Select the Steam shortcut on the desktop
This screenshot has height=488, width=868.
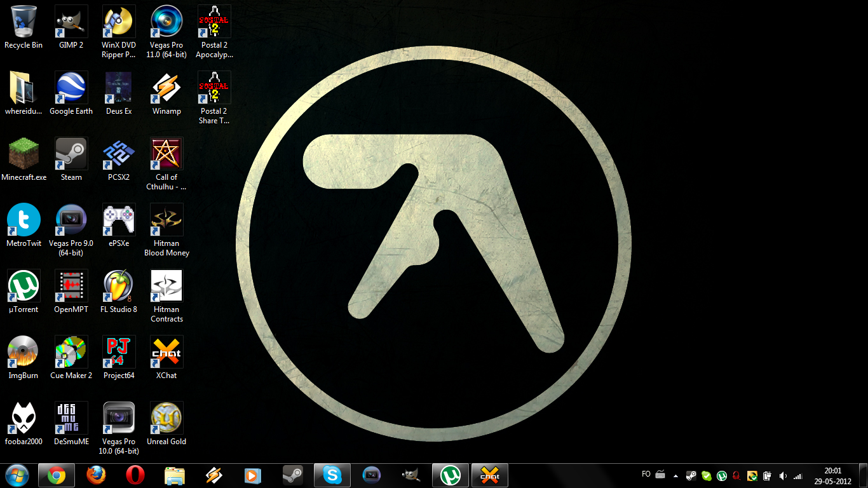(71, 160)
